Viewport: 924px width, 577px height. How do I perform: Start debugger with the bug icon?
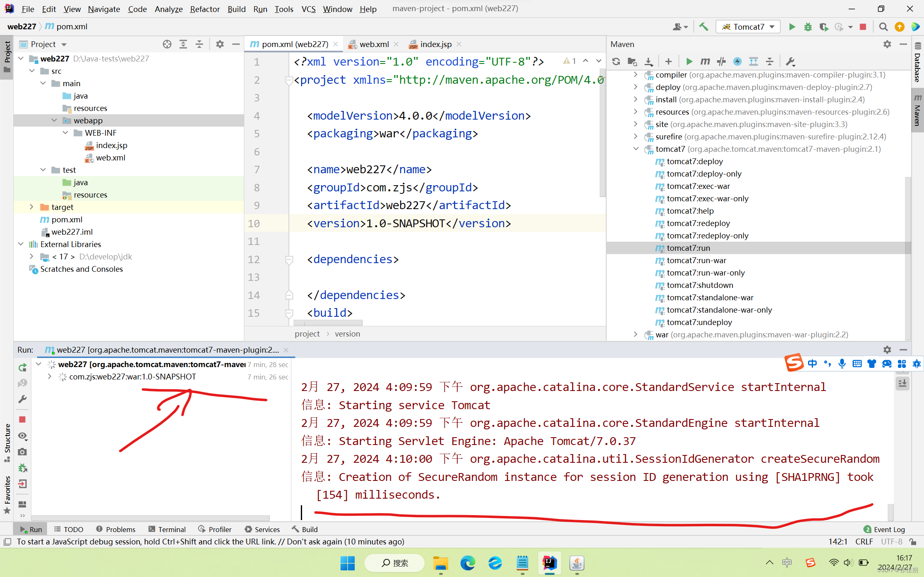pos(808,26)
